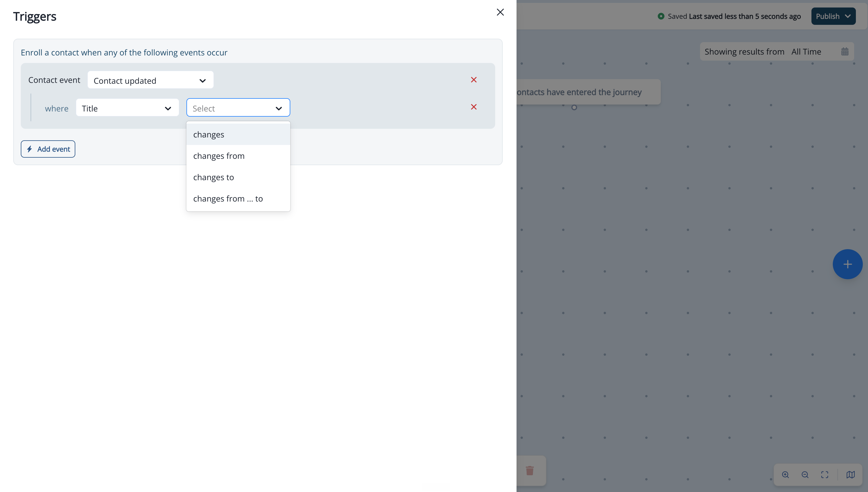Remove the Contact event trigger row
Image resolution: width=868 pixels, height=492 pixels.
click(x=474, y=80)
